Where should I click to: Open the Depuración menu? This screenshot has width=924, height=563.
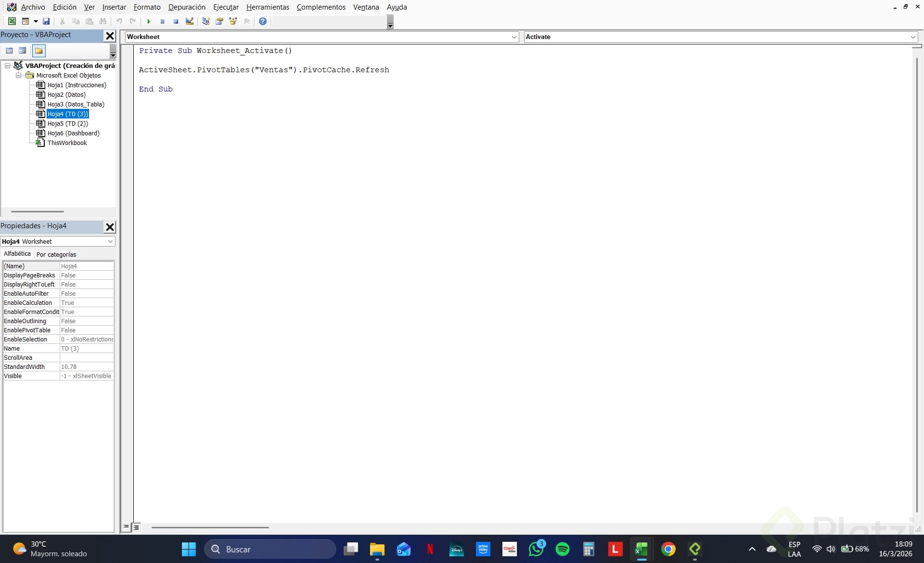[x=187, y=7]
